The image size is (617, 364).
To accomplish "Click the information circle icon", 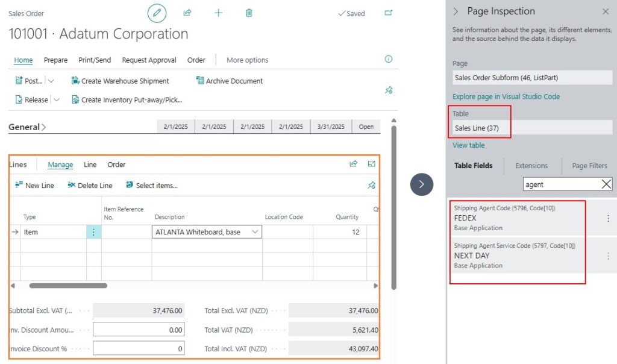I will pyautogui.click(x=389, y=59).
